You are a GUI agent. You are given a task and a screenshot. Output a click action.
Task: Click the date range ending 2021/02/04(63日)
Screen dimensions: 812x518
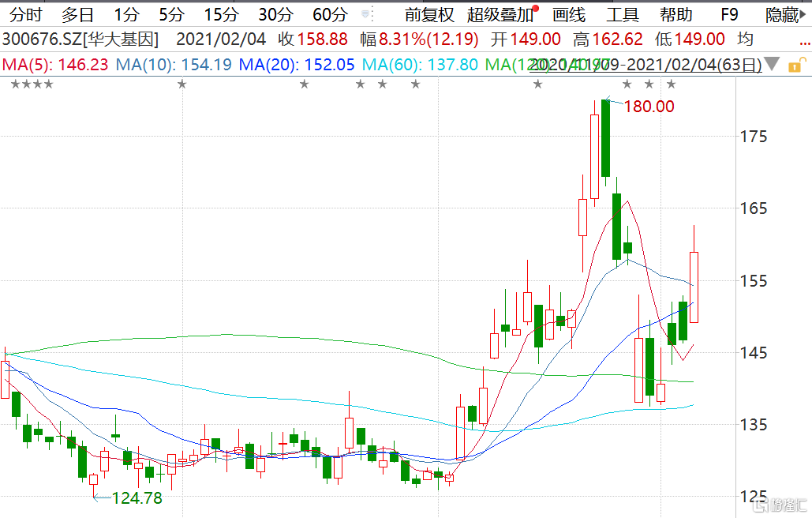point(645,65)
